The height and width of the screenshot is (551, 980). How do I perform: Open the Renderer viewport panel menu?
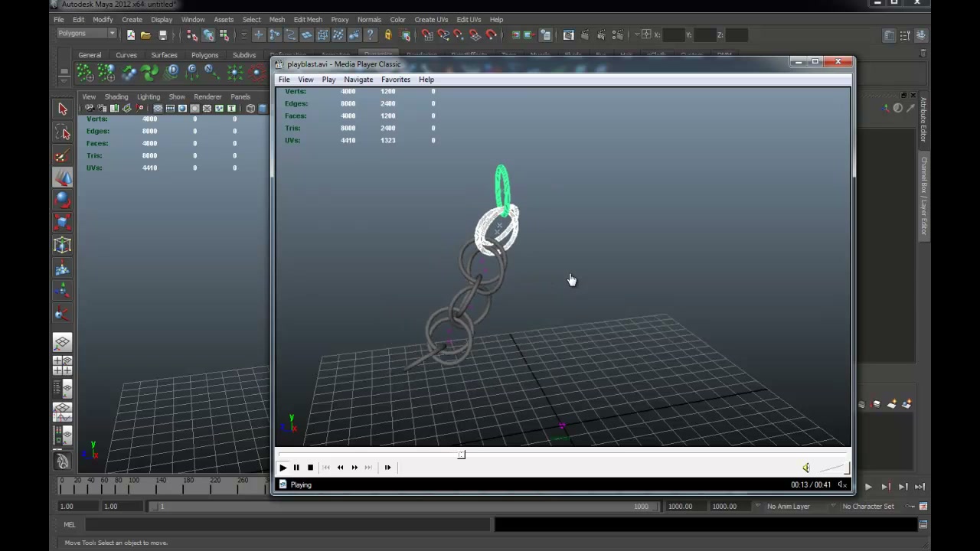(207, 97)
